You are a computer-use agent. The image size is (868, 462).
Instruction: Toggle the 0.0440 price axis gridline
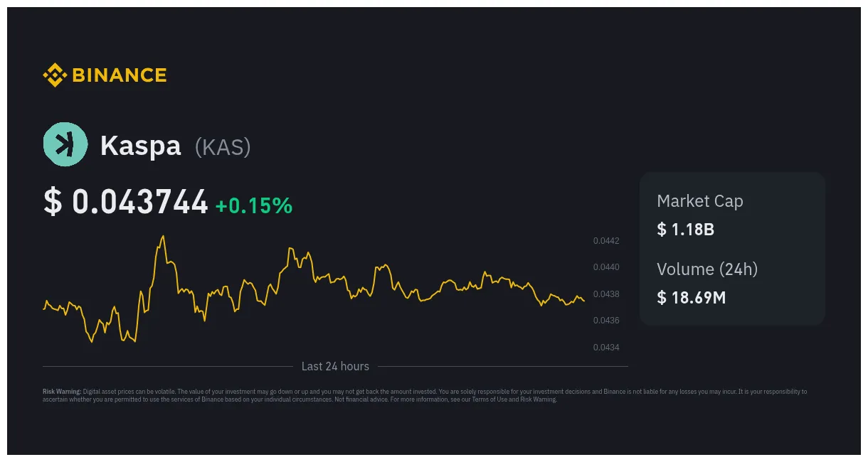tap(606, 267)
